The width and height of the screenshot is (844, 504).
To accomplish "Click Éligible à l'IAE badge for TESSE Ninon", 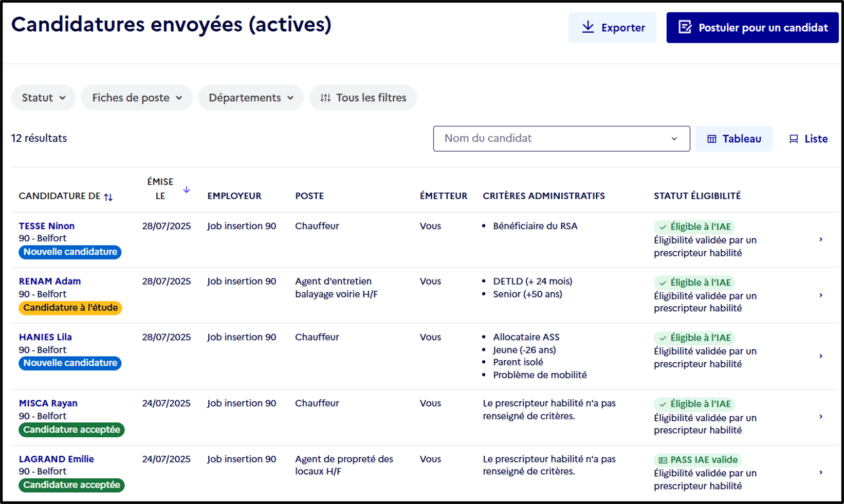I will [694, 227].
